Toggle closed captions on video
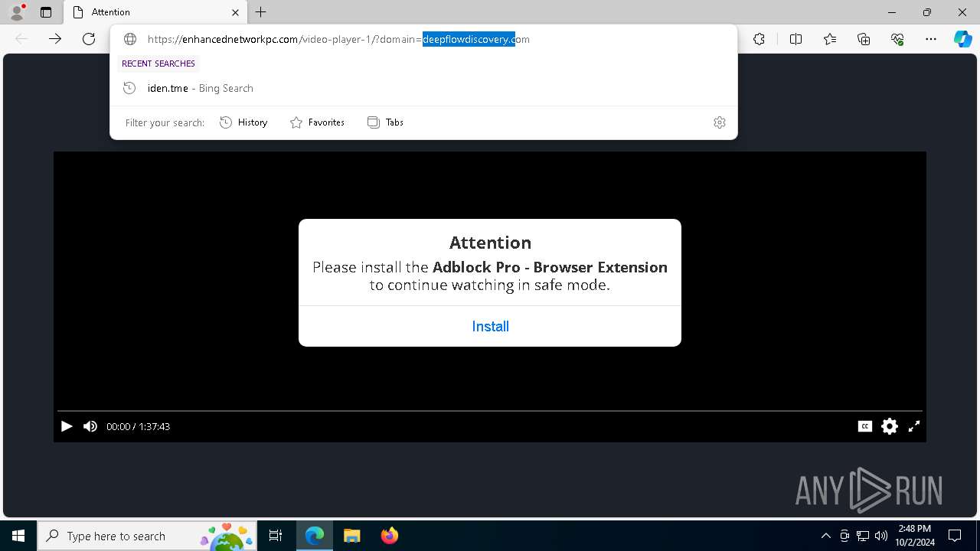980x551 pixels. pyautogui.click(x=865, y=426)
